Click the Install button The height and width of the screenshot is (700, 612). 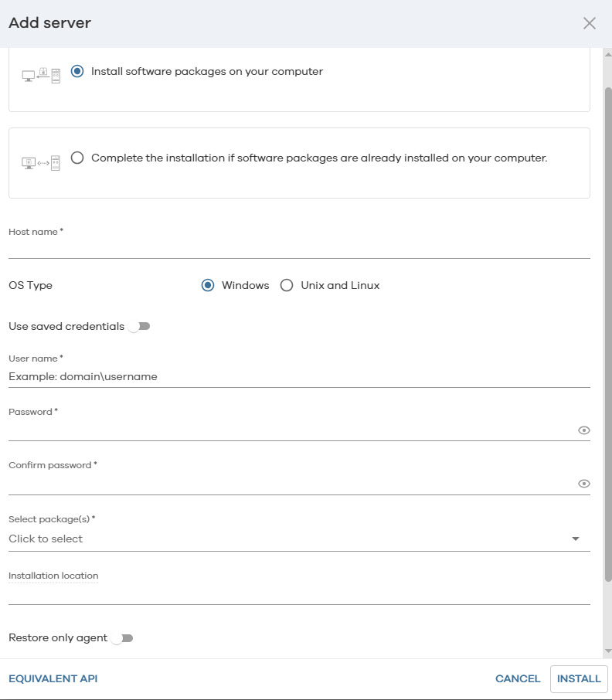pos(579,678)
